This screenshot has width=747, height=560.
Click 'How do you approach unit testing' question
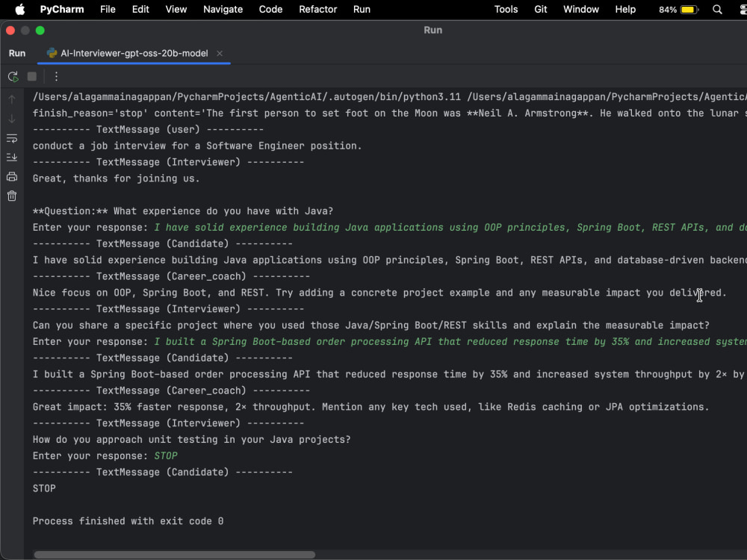(191, 440)
